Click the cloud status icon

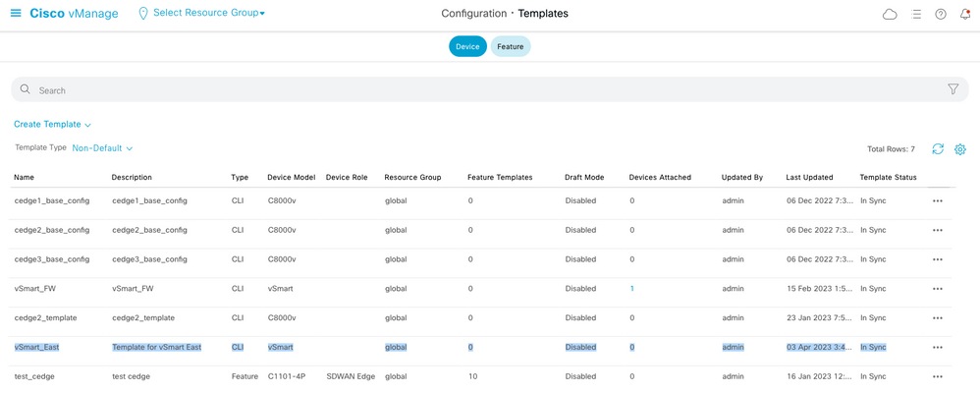(890, 15)
